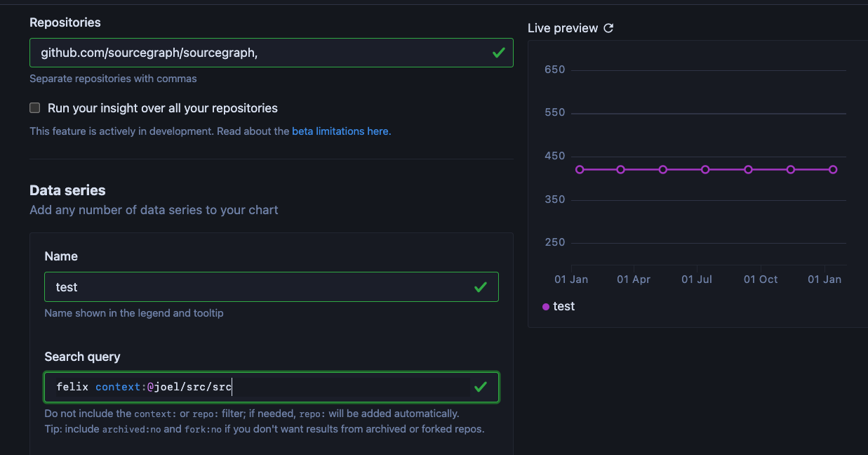
Task: Click the 01 Jul x-axis label
Action: point(697,279)
